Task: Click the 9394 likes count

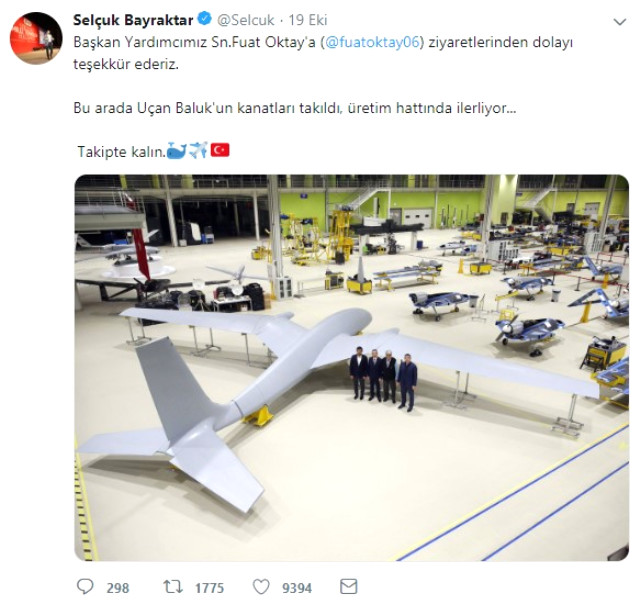Action: click(297, 588)
